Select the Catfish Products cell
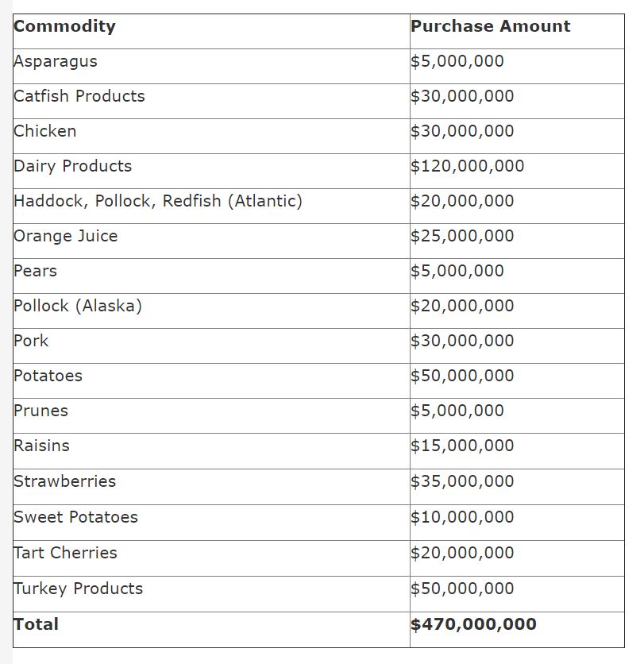Image resolution: width=644 pixels, height=664 pixels. (79, 96)
